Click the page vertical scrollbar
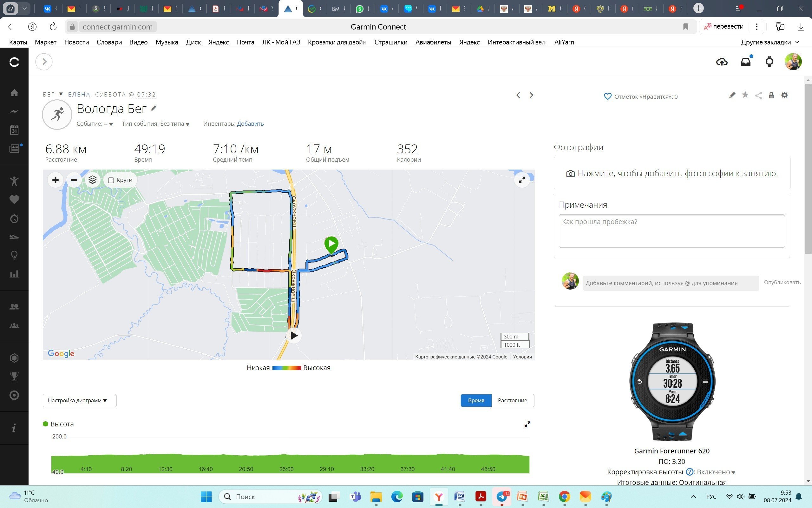Screen dimensions: 812x508 point(808,169)
